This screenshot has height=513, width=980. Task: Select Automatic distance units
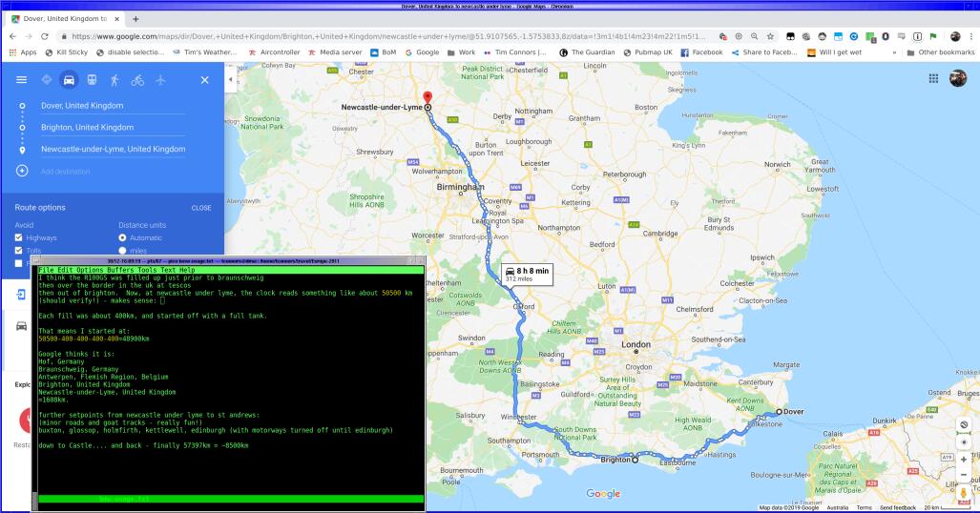pyautogui.click(x=122, y=237)
